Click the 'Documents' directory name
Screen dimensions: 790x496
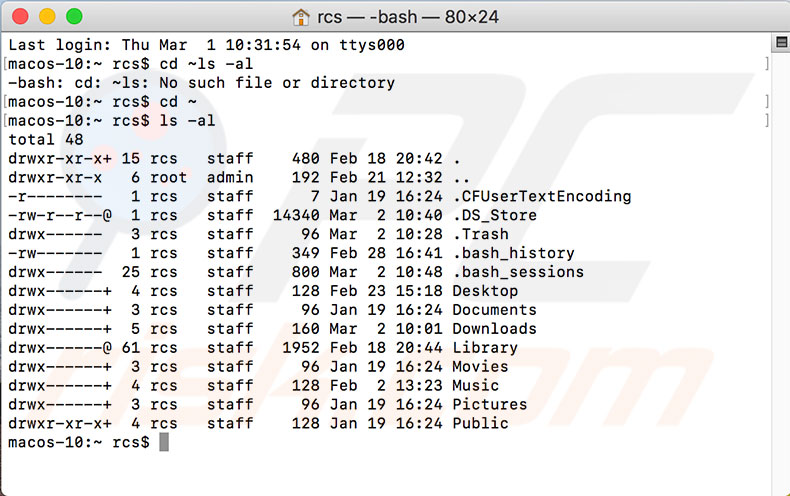pyautogui.click(x=495, y=309)
